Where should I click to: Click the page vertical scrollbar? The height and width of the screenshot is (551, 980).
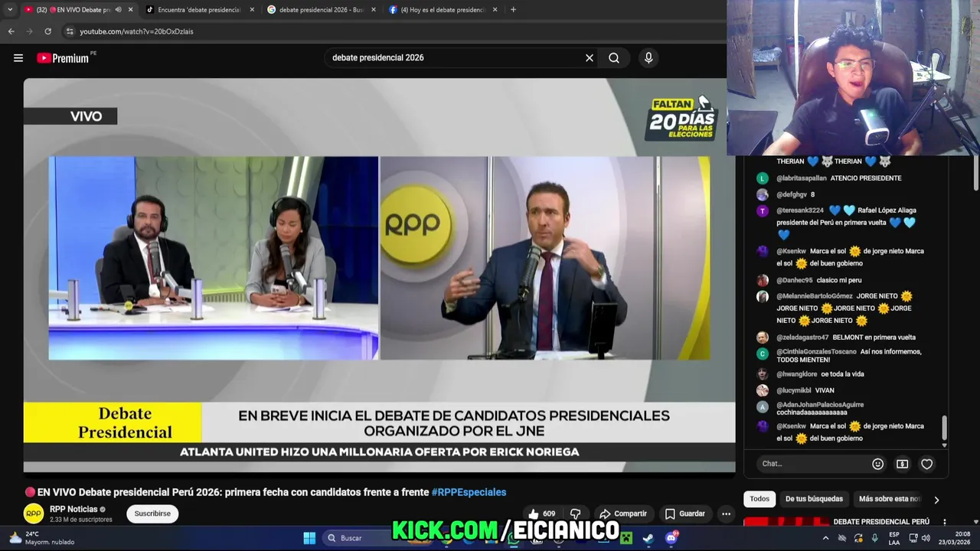tap(975, 172)
